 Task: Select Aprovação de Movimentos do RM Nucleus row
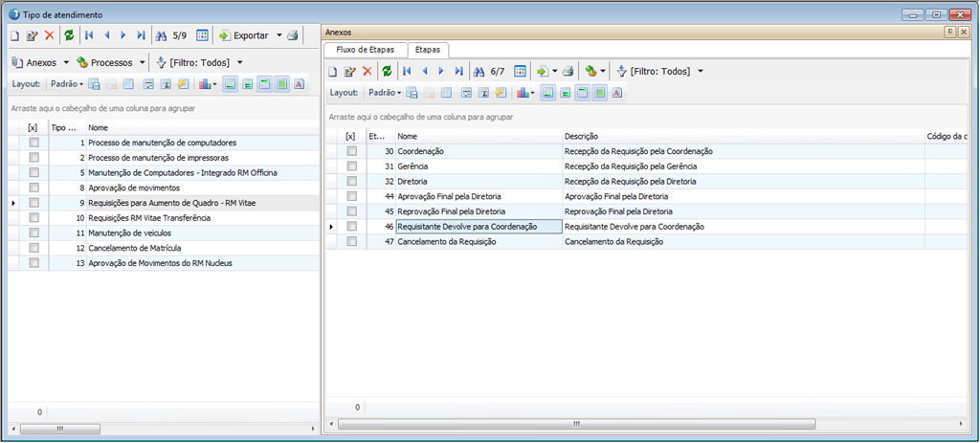(x=166, y=263)
